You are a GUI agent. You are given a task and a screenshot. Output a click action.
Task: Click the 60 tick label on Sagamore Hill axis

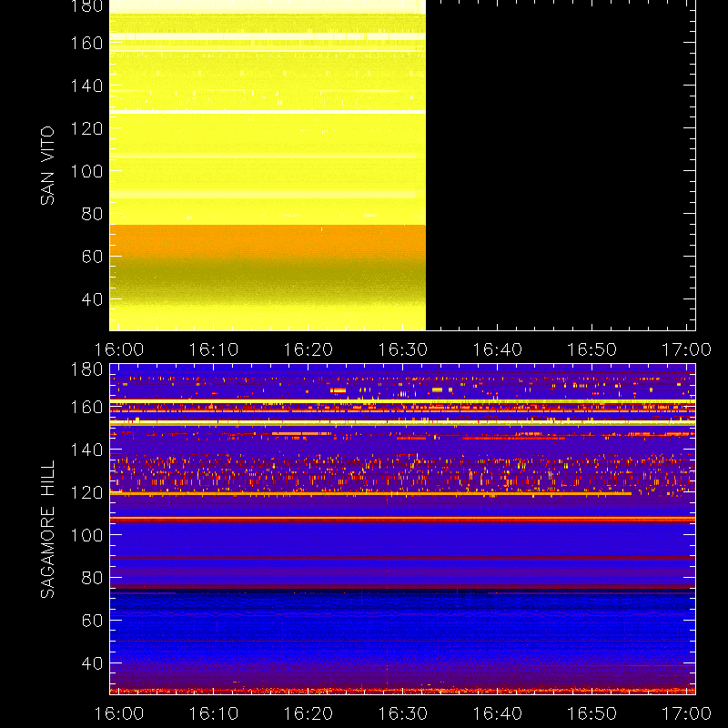point(92,621)
